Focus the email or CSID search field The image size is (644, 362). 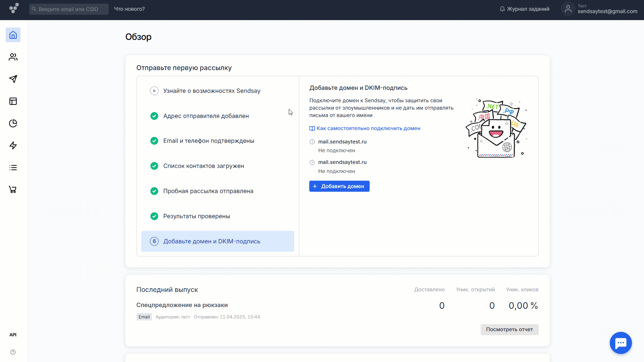point(69,9)
